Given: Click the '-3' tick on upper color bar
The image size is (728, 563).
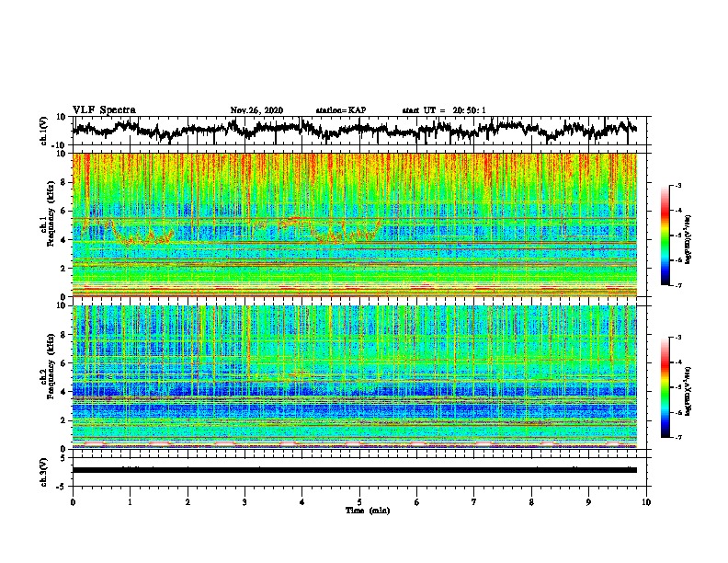Looking at the screenshot, I should click(x=677, y=185).
